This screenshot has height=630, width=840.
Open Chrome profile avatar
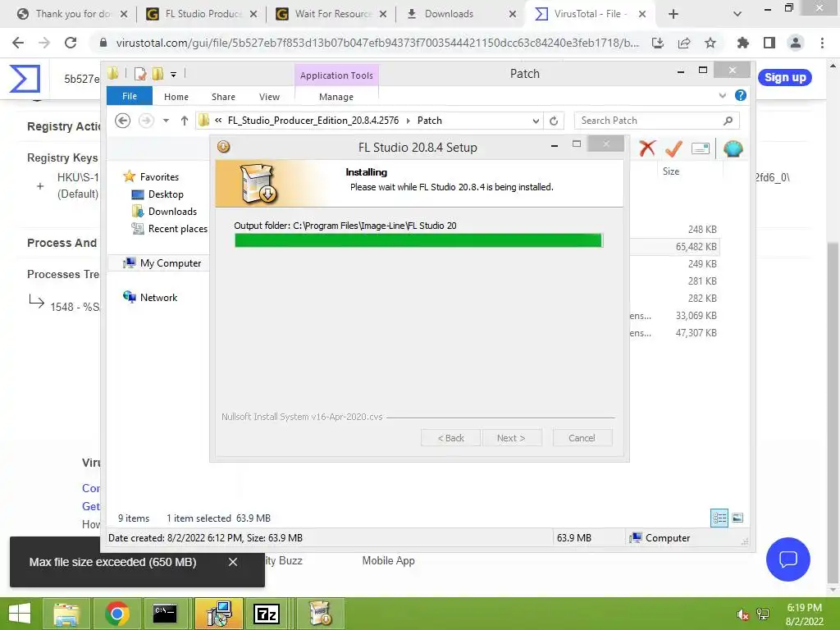click(796, 43)
